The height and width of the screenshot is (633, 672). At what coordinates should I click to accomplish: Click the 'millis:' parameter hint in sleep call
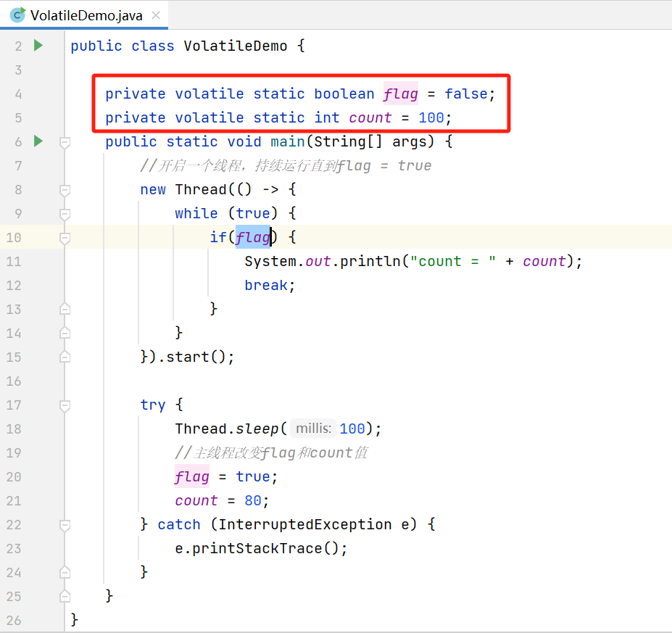click(313, 429)
